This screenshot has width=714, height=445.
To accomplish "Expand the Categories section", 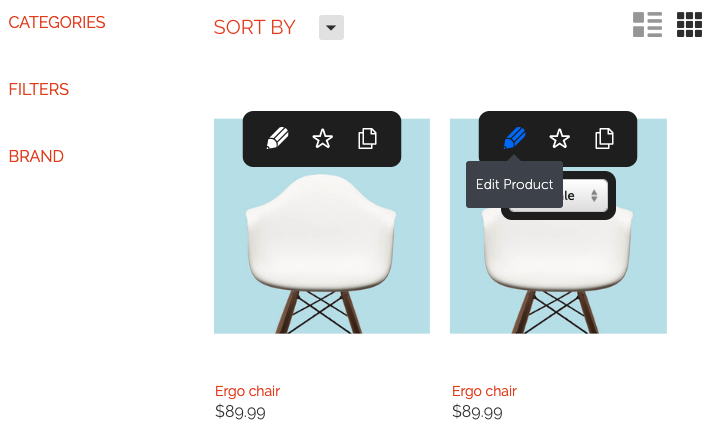I will tap(57, 22).
